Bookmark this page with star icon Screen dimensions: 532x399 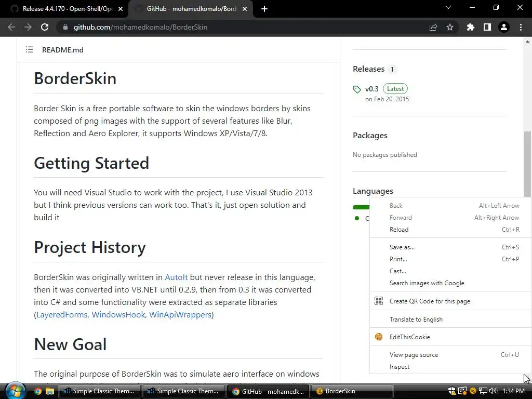pos(450,27)
